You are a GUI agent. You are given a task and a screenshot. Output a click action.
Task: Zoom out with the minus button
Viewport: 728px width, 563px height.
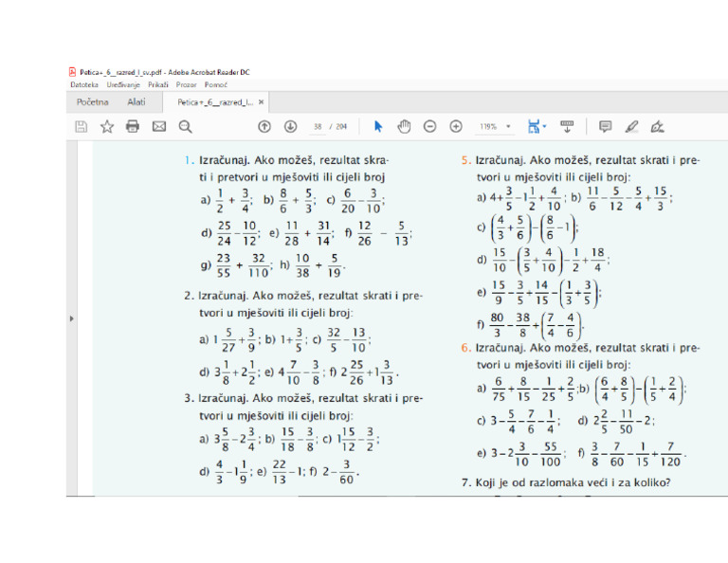[x=429, y=126]
